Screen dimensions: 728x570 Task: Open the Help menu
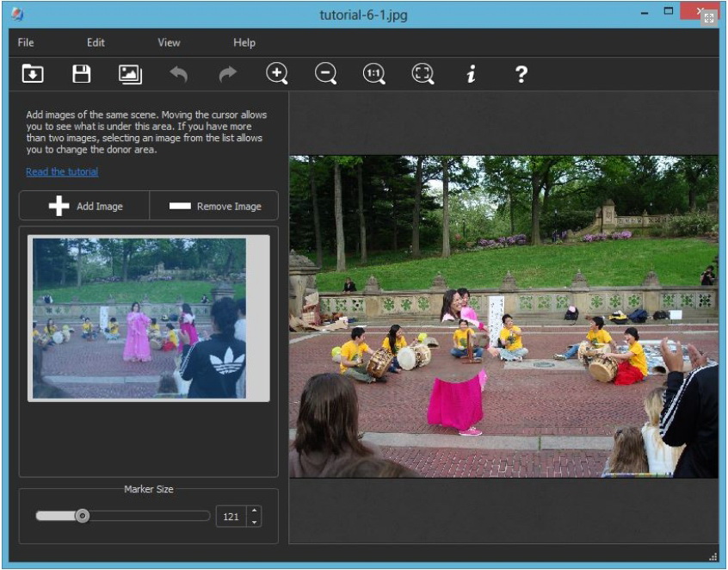(244, 42)
